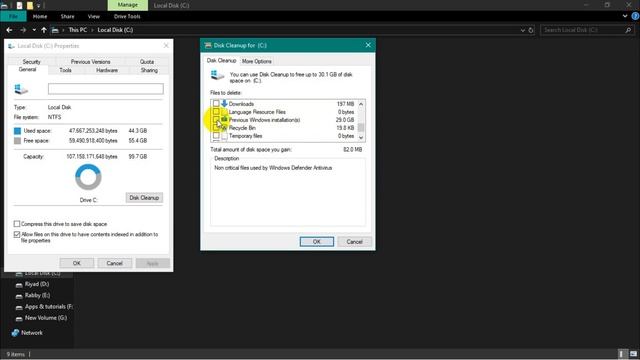Viewport: 640px width, 360px height.
Task: Click the Properties dialog title bar icon
Action: click(x=11, y=46)
